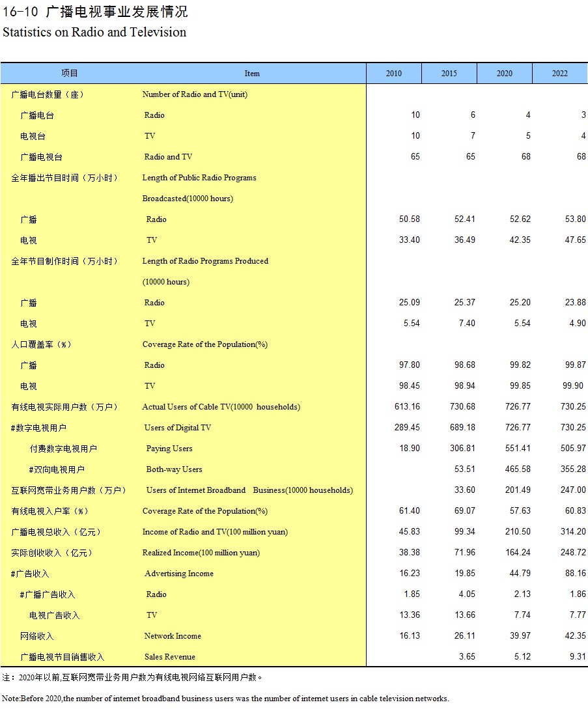Viewport: 588px width, 709px height.
Task: Click the English note 'Note:Before 2020'
Action: click(226, 699)
